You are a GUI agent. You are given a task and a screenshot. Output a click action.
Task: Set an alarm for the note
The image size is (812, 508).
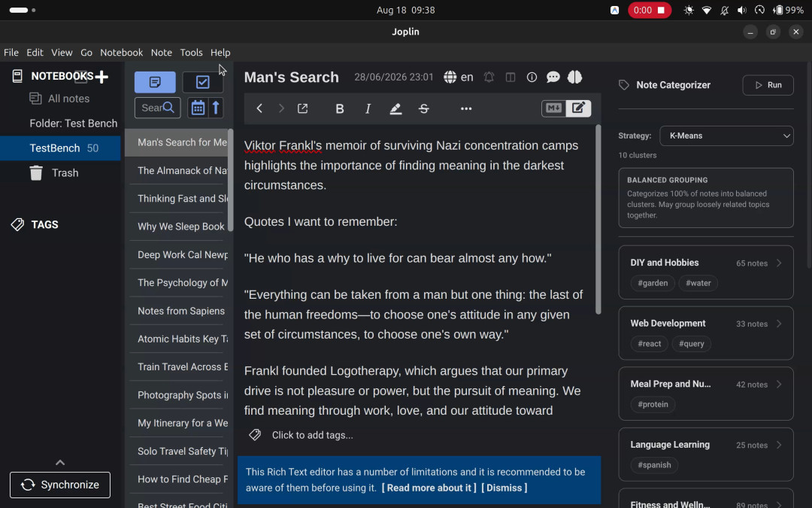pyautogui.click(x=489, y=78)
